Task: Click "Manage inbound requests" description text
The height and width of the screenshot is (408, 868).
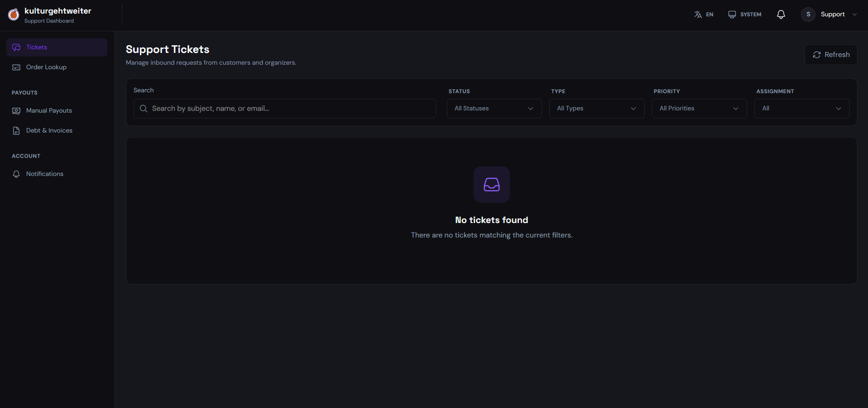Action: 211,62
